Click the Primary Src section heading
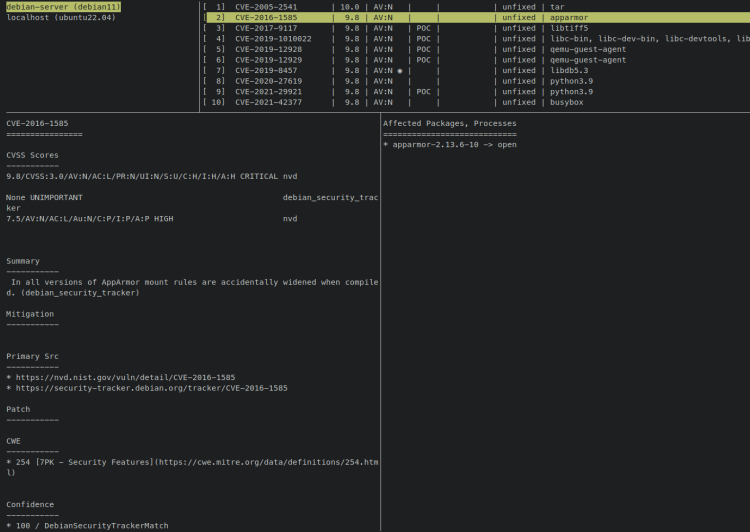Image resolution: width=750 pixels, height=532 pixels. [x=32, y=356]
